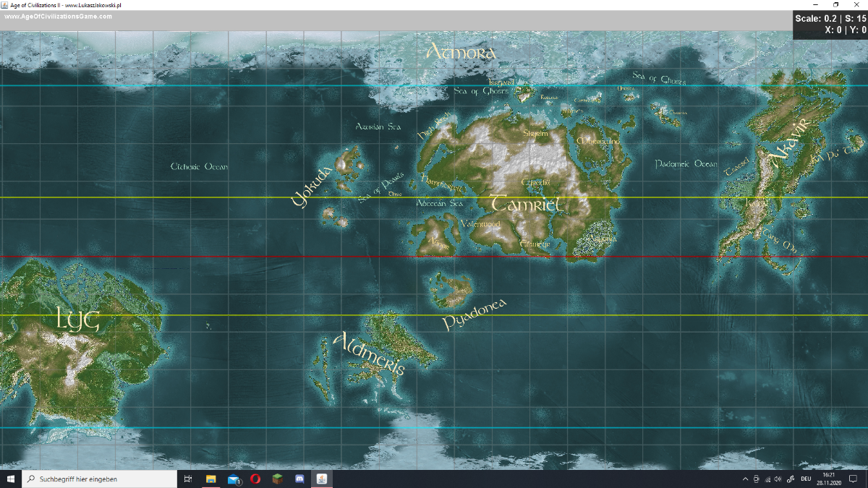Open Discord from the taskbar
This screenshot has height=488, width=868.
click(299, 479)
